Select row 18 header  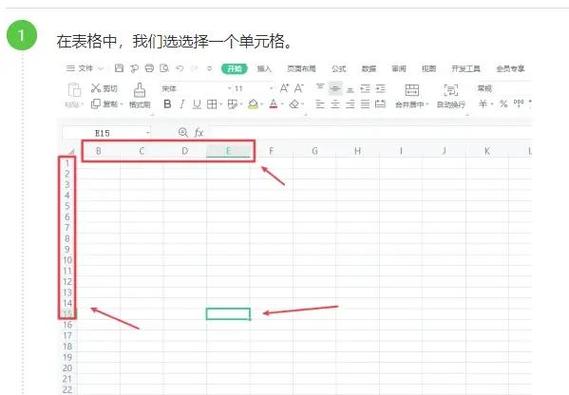click(67, 346)
